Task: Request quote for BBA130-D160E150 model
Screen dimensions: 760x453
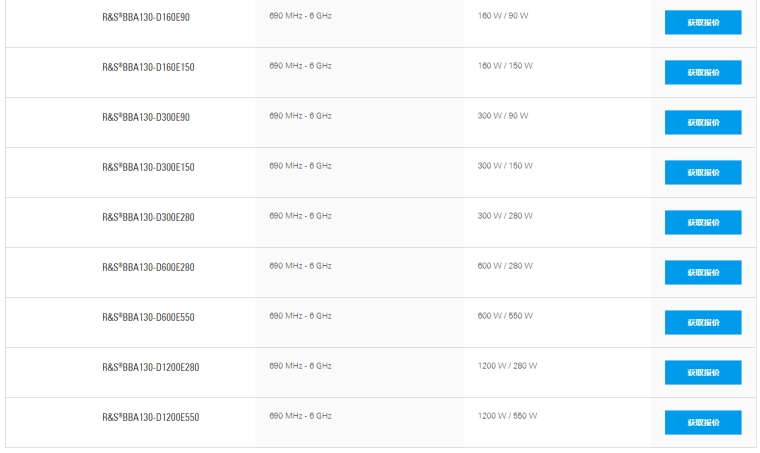Action: [703, 73]
